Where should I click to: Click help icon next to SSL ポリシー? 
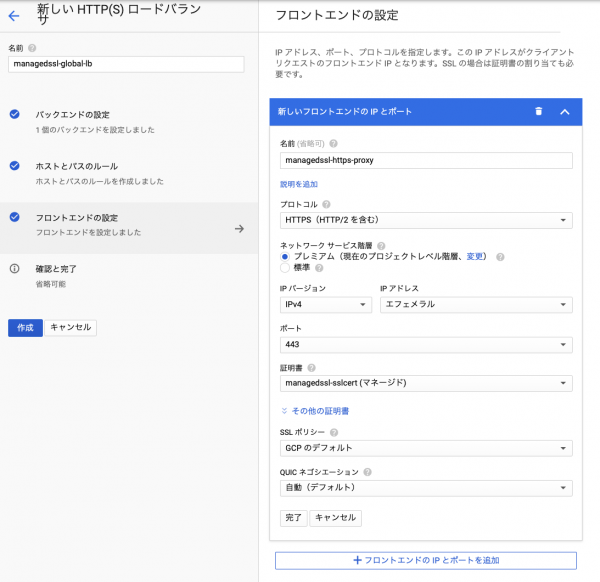pyautogui.click(x=334, y=432)
